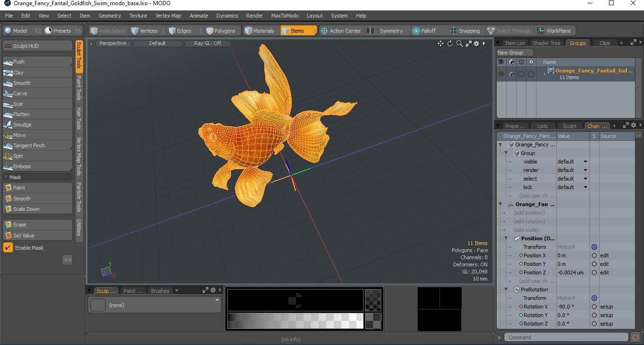644x345 pixels.
Task: Toggle visibility eye of Orange_Fancy_Fantail group
Action: click(501, 74)
